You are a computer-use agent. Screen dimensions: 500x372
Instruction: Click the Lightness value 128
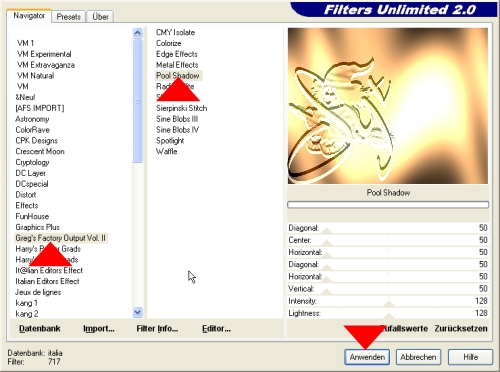[x=481, y=313]
